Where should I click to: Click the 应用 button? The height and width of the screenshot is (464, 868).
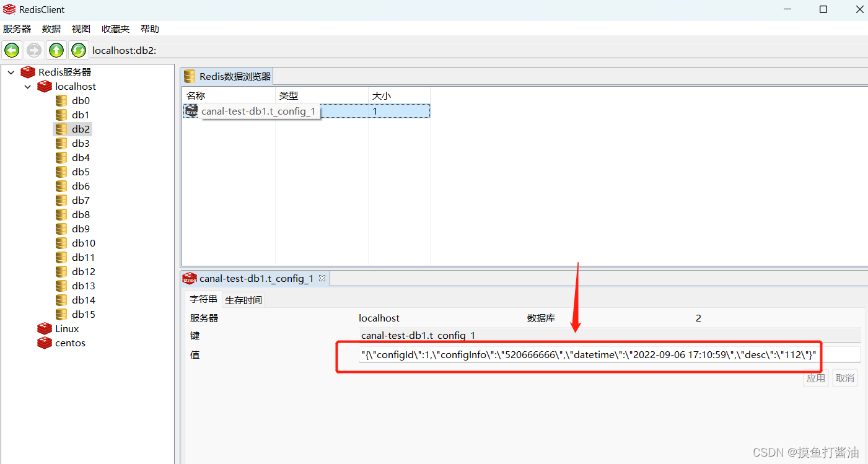coord(816,378)
